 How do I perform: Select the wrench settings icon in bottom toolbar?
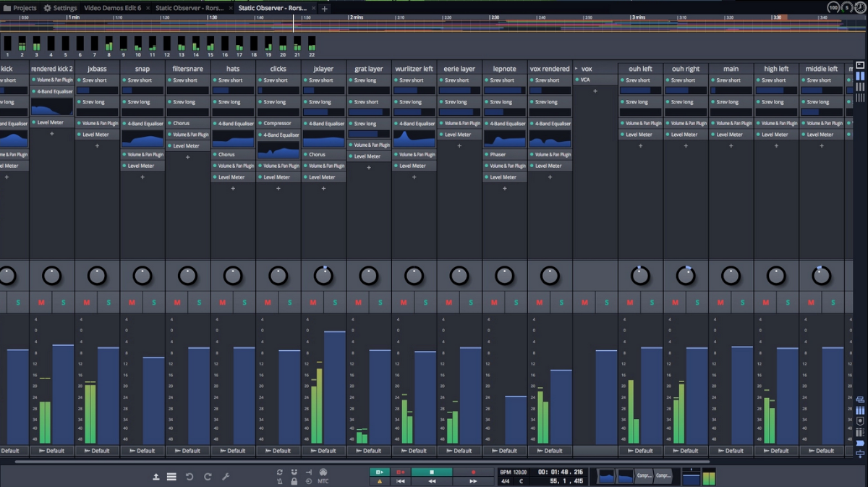click(x=226, y=476)
